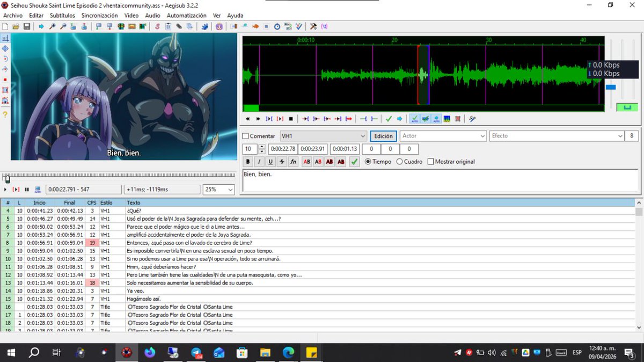Screen dimensions: 644x362
Task: Open the Styles Manager icon (pink S)
Action: pyautogui.click(x=157, y=26)
